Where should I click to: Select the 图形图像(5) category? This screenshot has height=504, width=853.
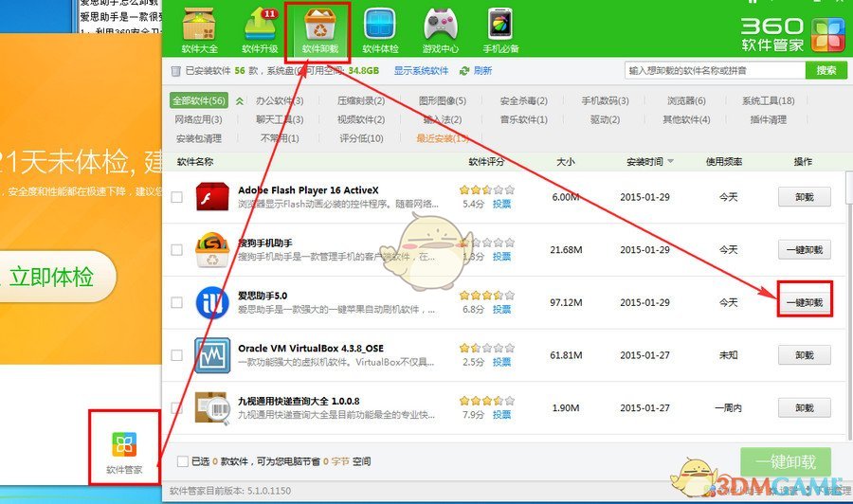(443, 100)
